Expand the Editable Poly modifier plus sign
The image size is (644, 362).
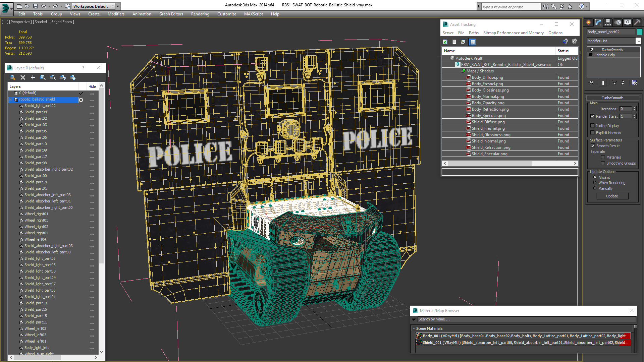pyautogui.click(x=591, y=55)
